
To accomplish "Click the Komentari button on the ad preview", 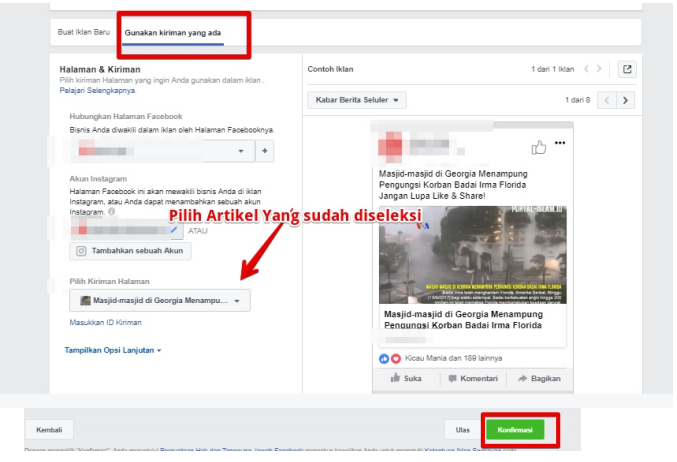I will (473, 379).
